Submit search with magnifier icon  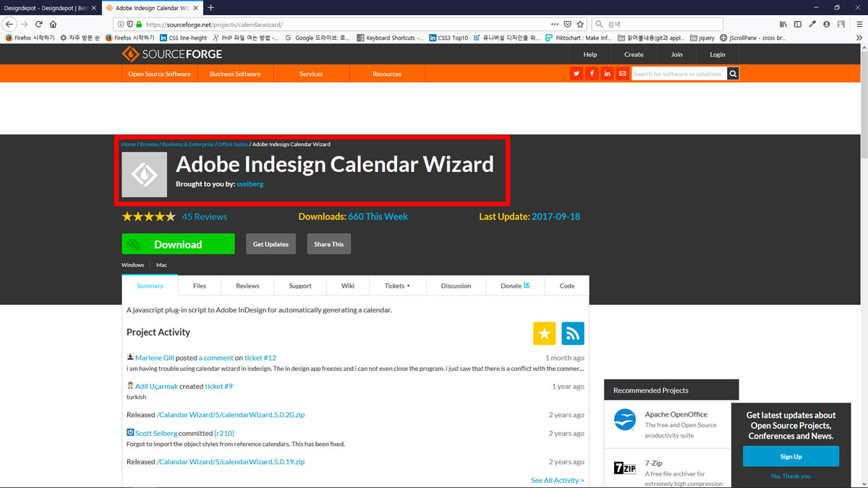(733, 74)
